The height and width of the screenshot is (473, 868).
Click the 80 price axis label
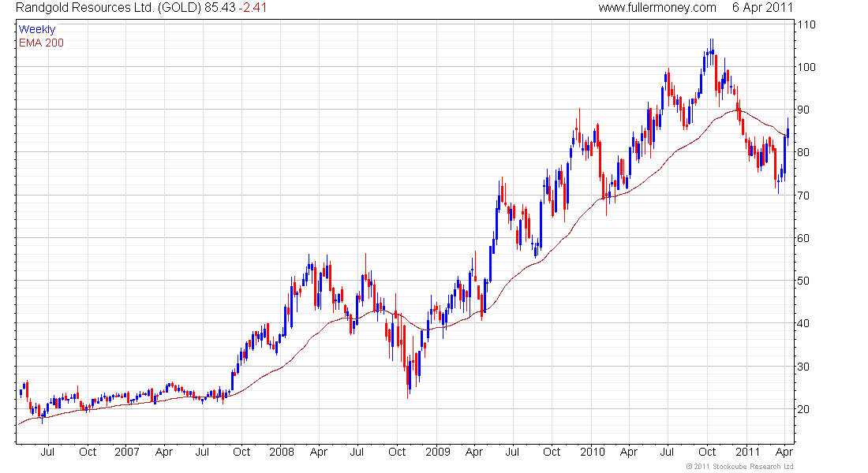803,152
